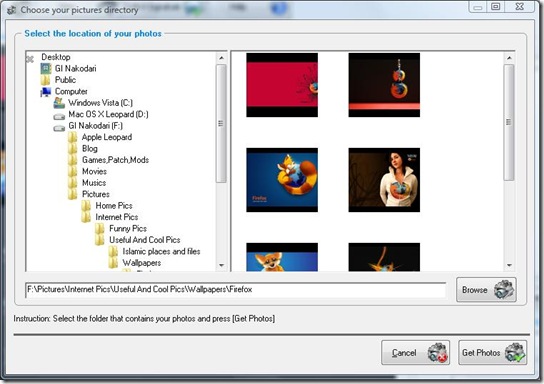Click the Blog folder icon
Viewport: 544px width, 384px height.
[73, 148]
